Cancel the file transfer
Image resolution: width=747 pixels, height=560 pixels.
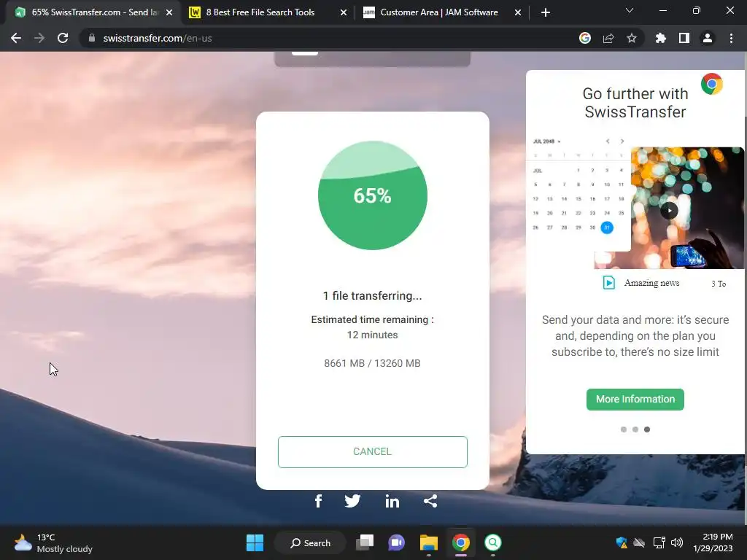click(x=373, y=452)
